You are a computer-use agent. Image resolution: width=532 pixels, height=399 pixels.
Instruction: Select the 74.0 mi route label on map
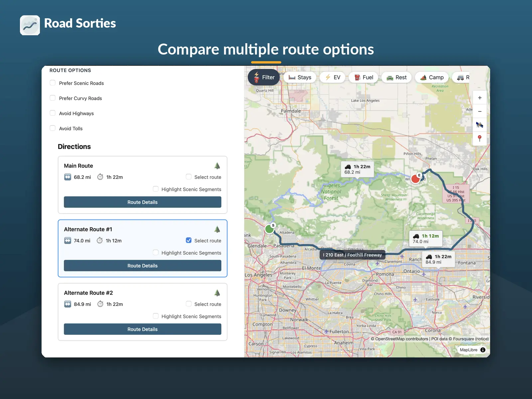[426, 238]
